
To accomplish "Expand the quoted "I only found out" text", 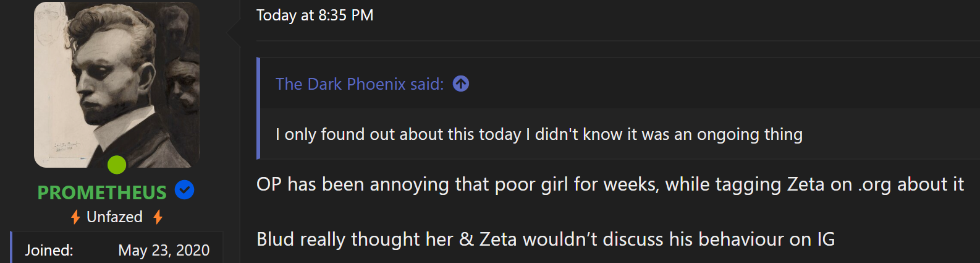I will pyautogui.click(x=539, y=134).
